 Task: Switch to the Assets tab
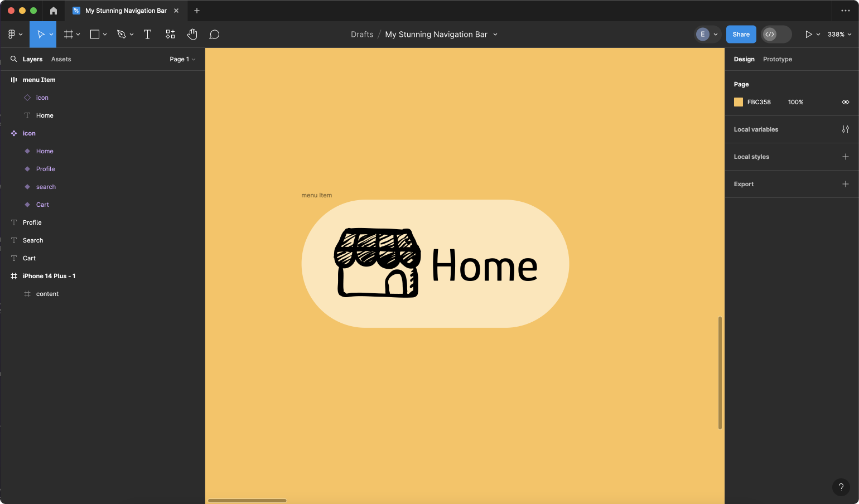(61, 59)
